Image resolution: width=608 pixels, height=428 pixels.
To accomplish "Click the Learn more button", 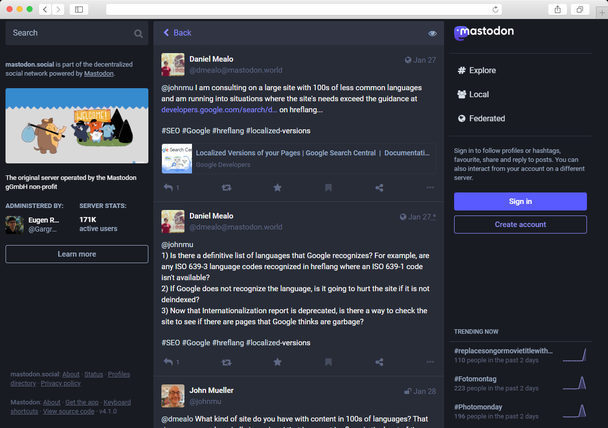I will pyautogui.click(x=77, y=254).
